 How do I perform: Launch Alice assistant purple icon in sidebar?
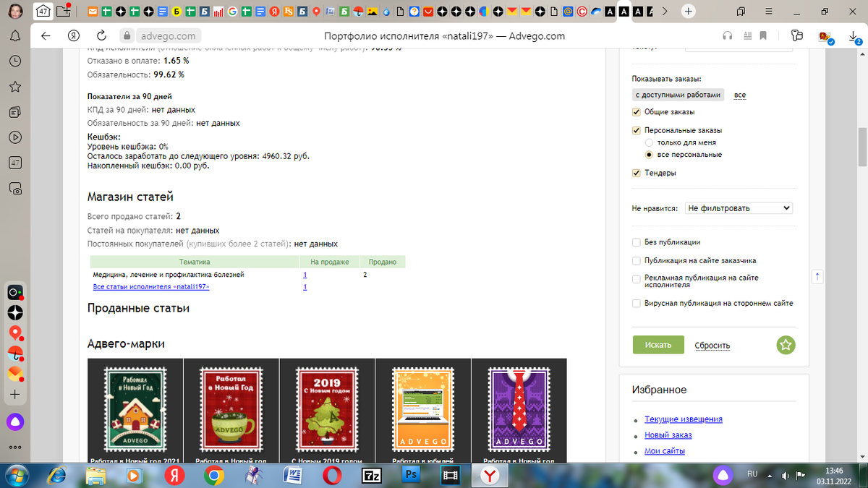click(x=15, y=421)
